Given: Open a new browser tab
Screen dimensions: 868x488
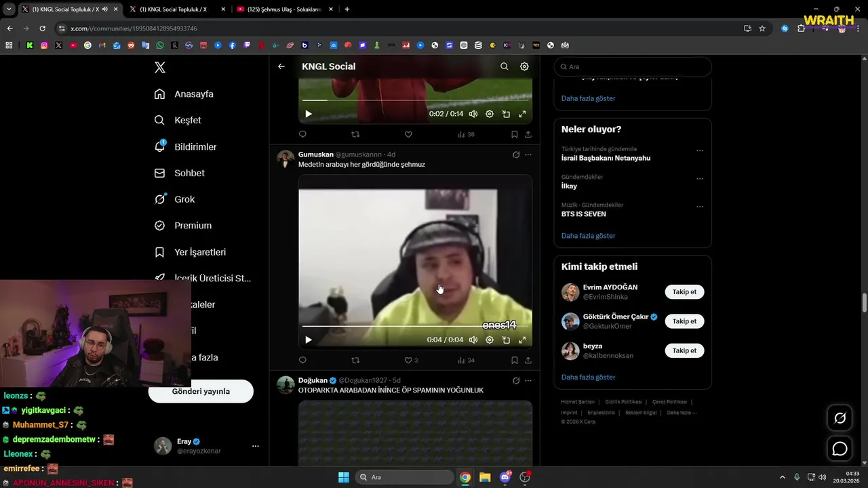Looking at the screenshot, I should [347, 9].
